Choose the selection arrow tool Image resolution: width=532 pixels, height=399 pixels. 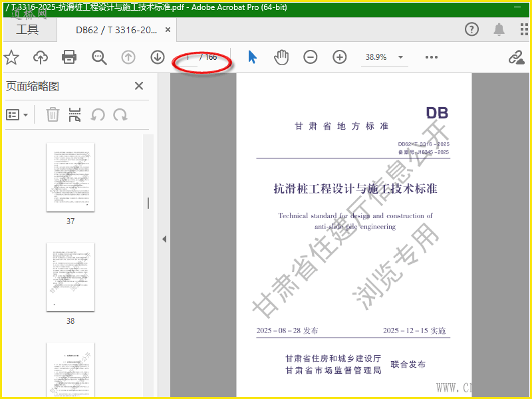click(252, 57)
